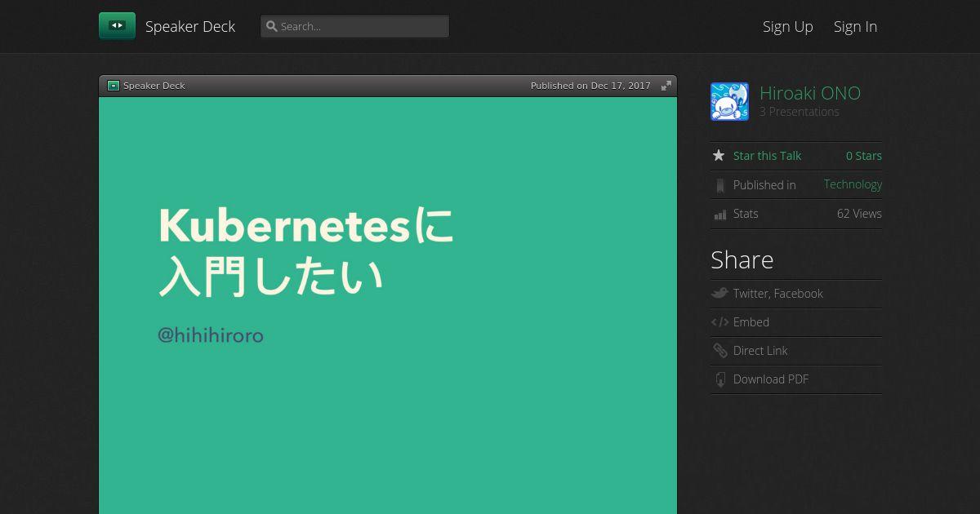Open Hiroaki ONO's profile link
The width and height of the screenshot is (980, 514).
click(x=810, y=93)
